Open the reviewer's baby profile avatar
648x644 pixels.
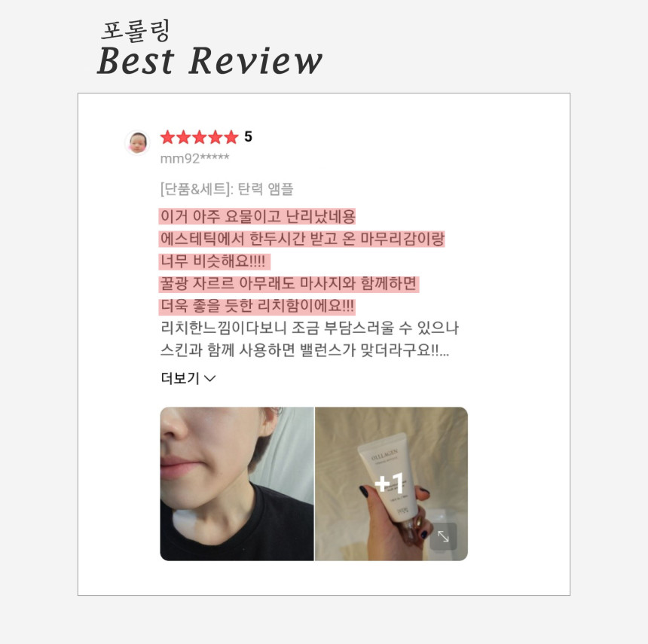click(x=137, y=142)
